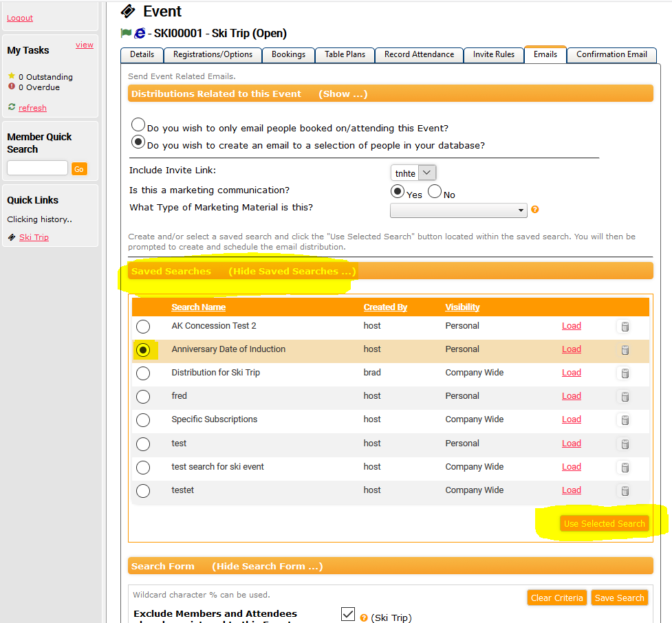672x623 pixels.
Task: Click the Use Selected Search button
Action: pos(604,523)
